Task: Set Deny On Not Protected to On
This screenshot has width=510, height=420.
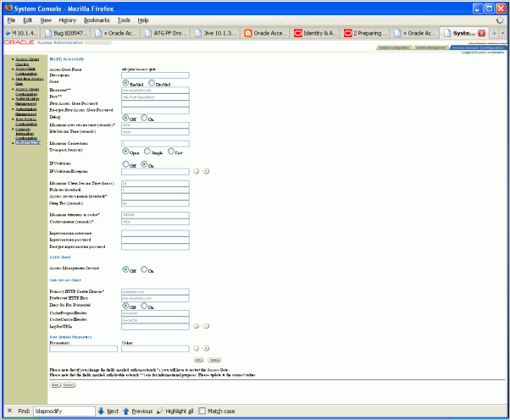Action: point(144,306)
